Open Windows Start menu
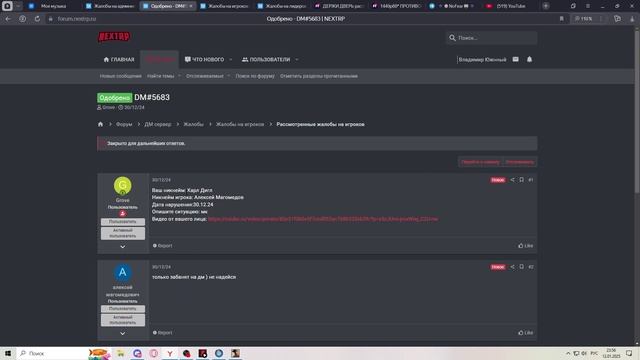The image size is (640, 360). click(8, 353)
